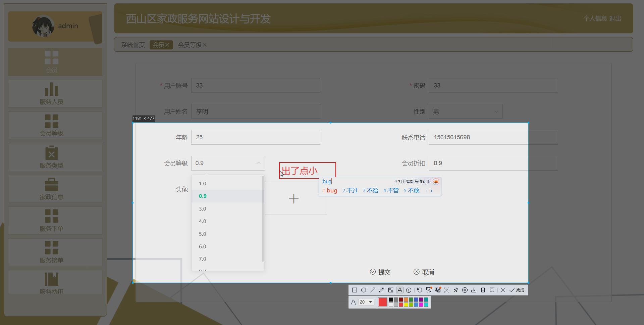Choose the pencil freehand tool
Viewport: 644px width, 325px height.
click(382, 290)
